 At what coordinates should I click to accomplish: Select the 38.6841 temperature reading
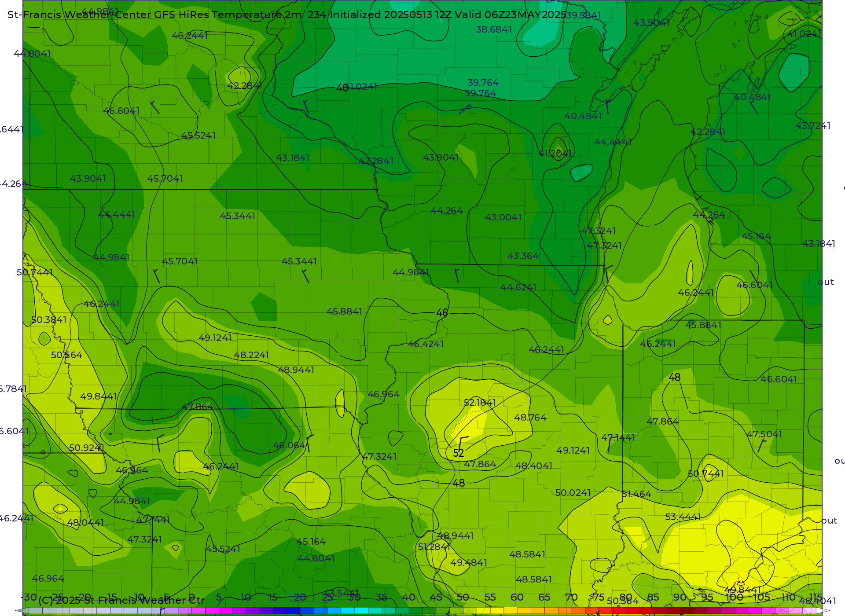tap(494, 29)
